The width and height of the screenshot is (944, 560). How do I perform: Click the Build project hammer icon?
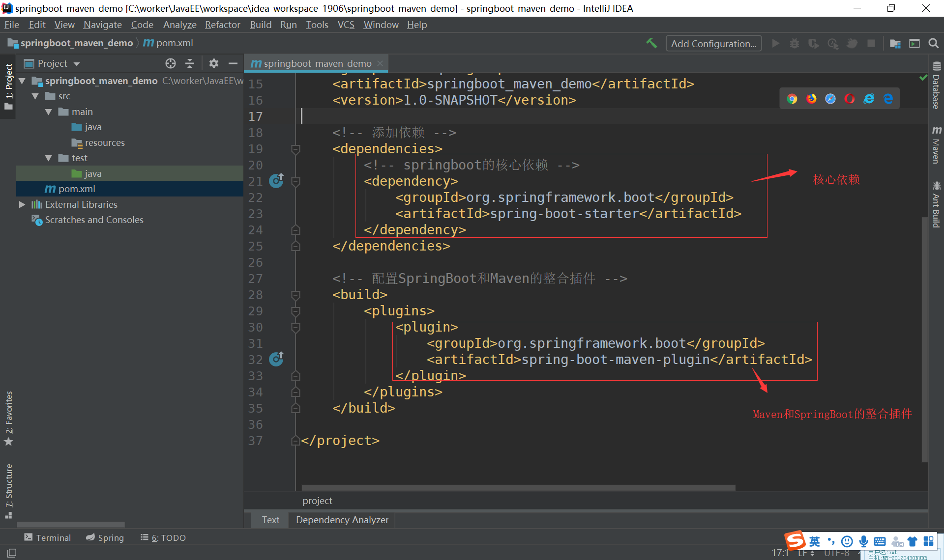pyautogui.click(x=651, y=43)
